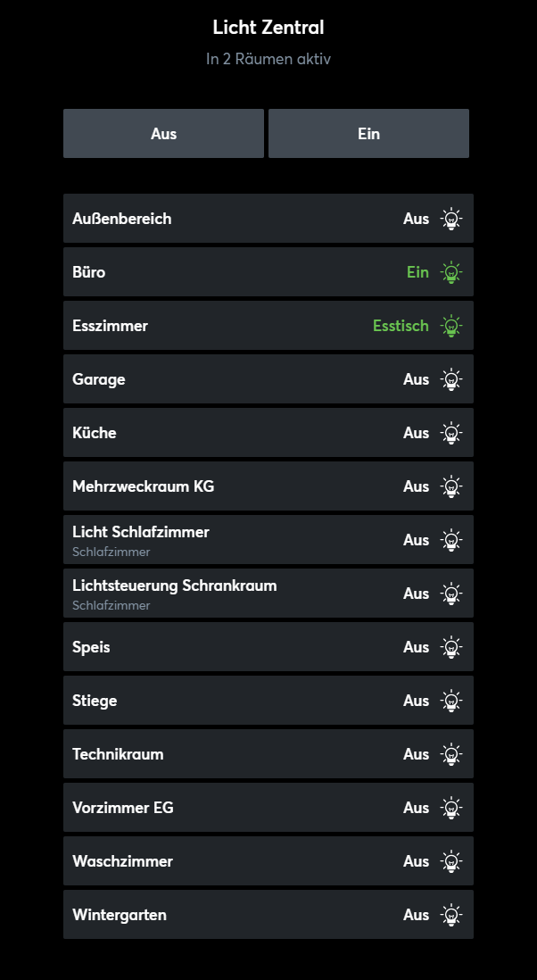This screenshot has width=537, height=980.
Task: Click the Mehrzweckraum KG bulb icon
Action: coord(452,486)
